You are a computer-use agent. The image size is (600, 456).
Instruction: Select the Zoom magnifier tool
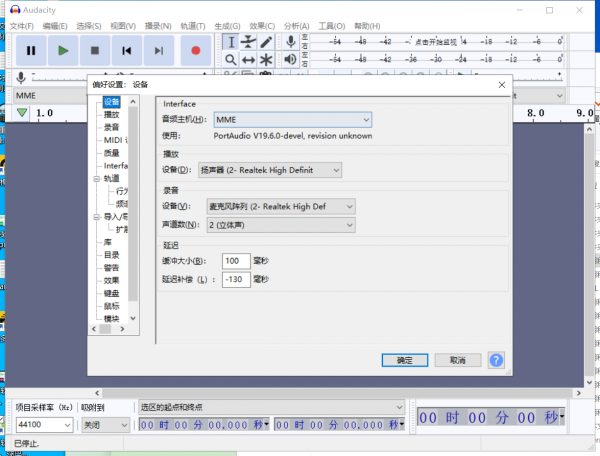pos(230,60)
